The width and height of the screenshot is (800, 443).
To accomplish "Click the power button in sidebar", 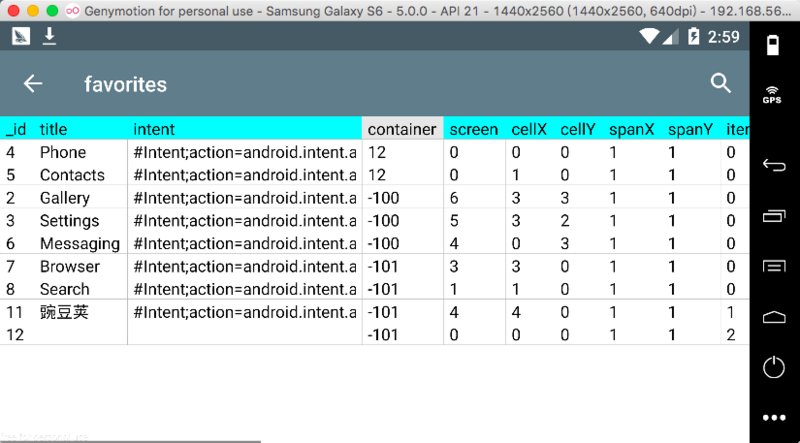I will [x=774, y=367].
